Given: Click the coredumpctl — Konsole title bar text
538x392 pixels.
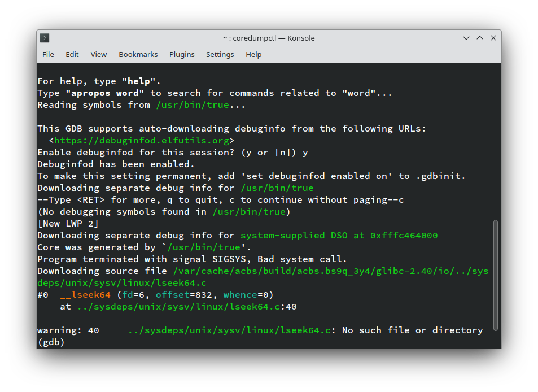Looking at the screenshot, I should click(269, 38).
